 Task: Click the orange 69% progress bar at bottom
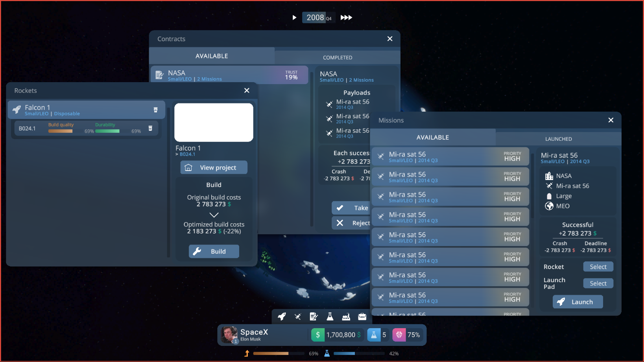coord(271,353)
